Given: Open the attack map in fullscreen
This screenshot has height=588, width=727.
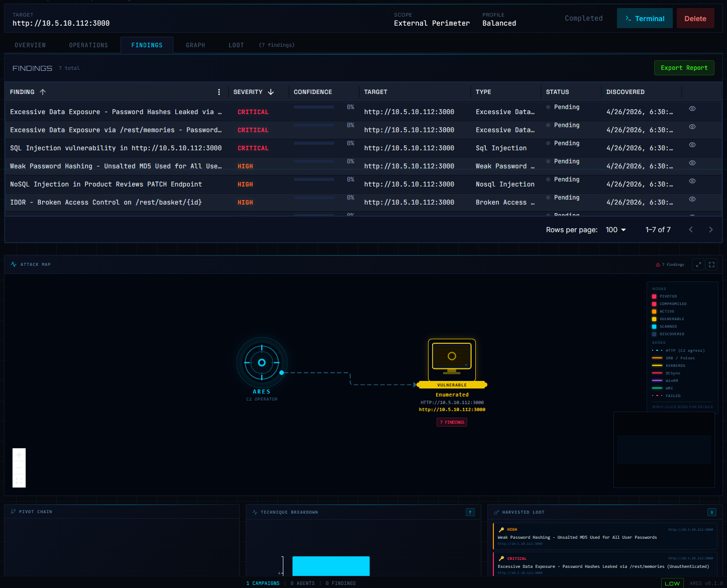Looking at the screenshot, I should 711,264.
